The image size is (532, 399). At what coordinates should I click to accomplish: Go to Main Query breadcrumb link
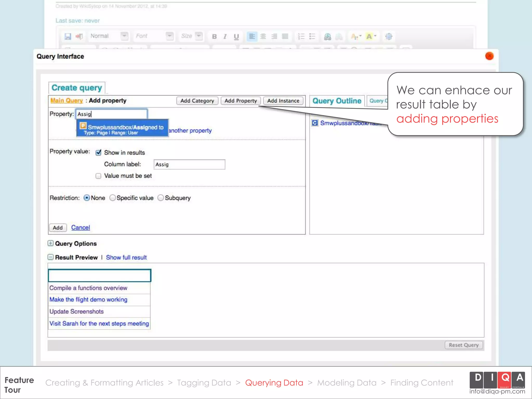pyautogui.click(x=66, y=101)
